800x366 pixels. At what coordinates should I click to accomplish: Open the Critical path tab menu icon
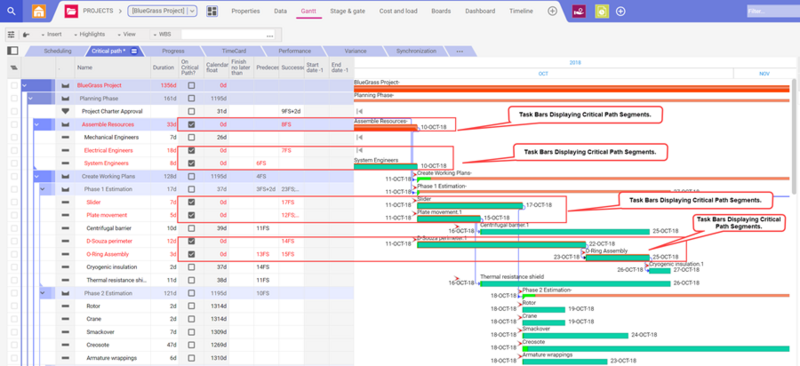click(x=134, y=51)
